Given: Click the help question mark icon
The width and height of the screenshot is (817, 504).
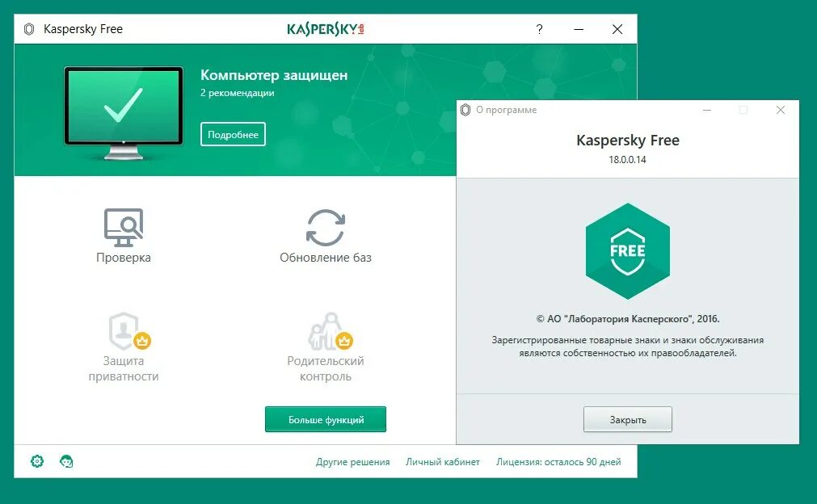Looking at the screenshot, I should pos(539,29).
